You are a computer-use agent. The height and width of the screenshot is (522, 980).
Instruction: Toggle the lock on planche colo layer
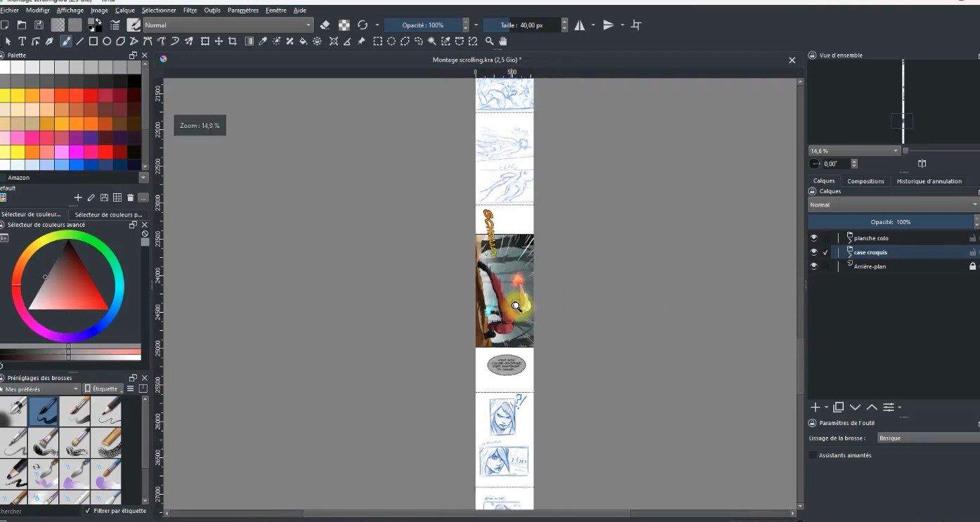(972, 237)
